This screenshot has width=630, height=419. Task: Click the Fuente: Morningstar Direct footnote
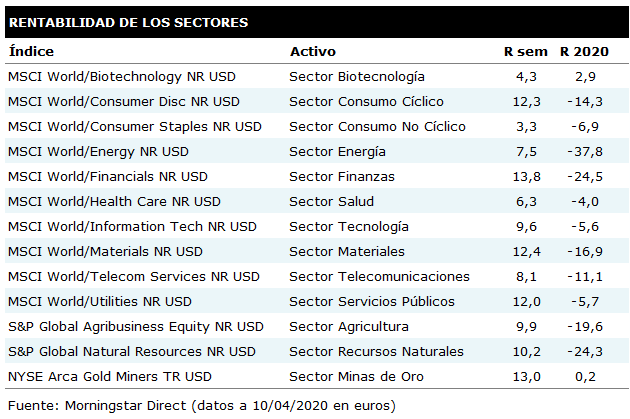[x=201, y=405]
